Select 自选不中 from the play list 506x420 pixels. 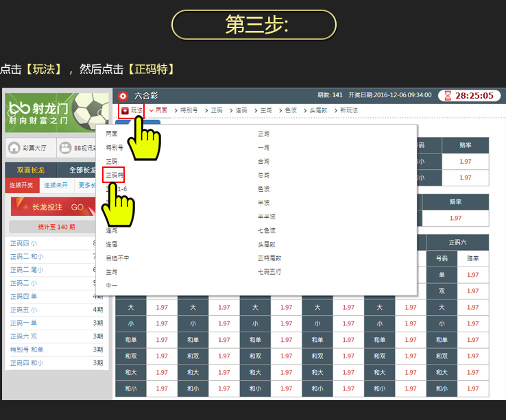point(117,258)
